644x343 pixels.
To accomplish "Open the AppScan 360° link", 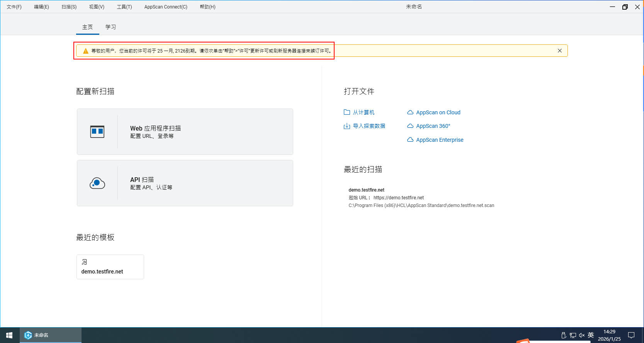I will pos(433,126).
